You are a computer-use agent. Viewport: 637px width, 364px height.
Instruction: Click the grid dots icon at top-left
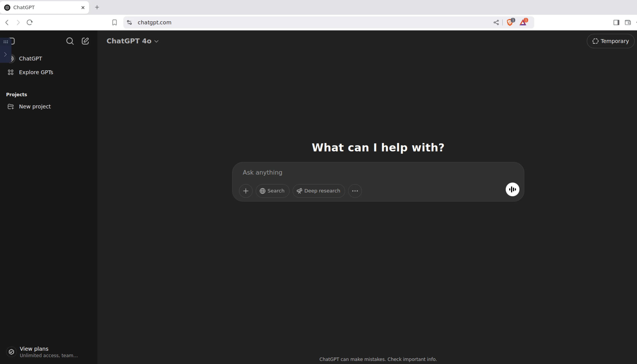click(x=6, y=42)
